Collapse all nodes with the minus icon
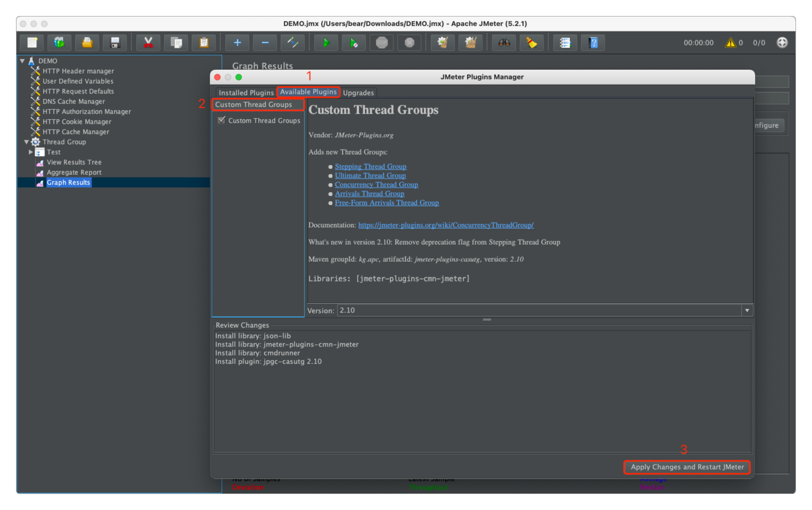 pos(265,43)
